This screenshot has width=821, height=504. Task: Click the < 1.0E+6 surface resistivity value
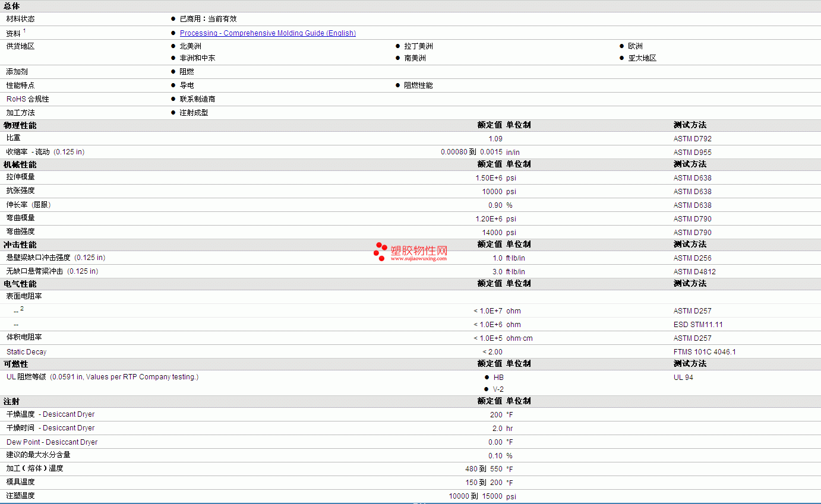tap(488, 325)
